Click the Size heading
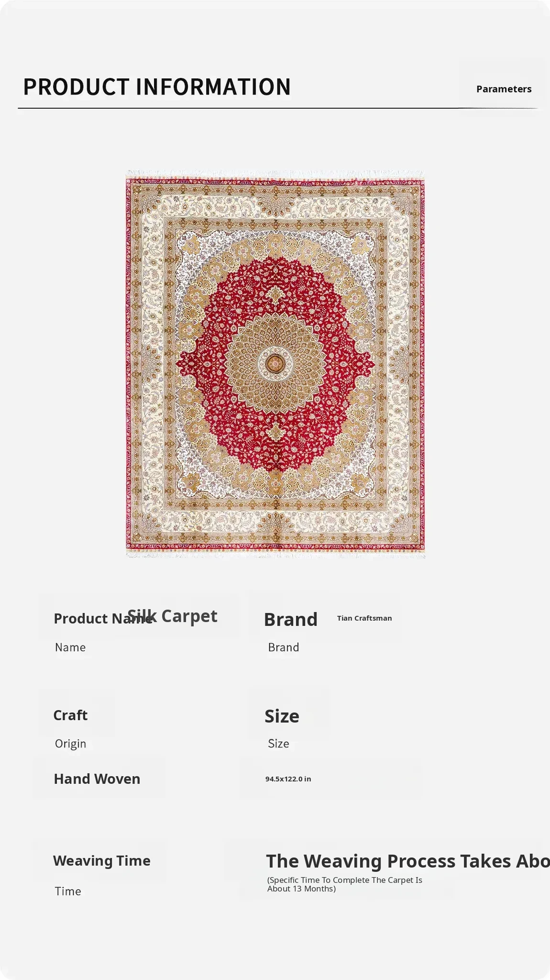550x980 pixels. (x=282, y=716)
